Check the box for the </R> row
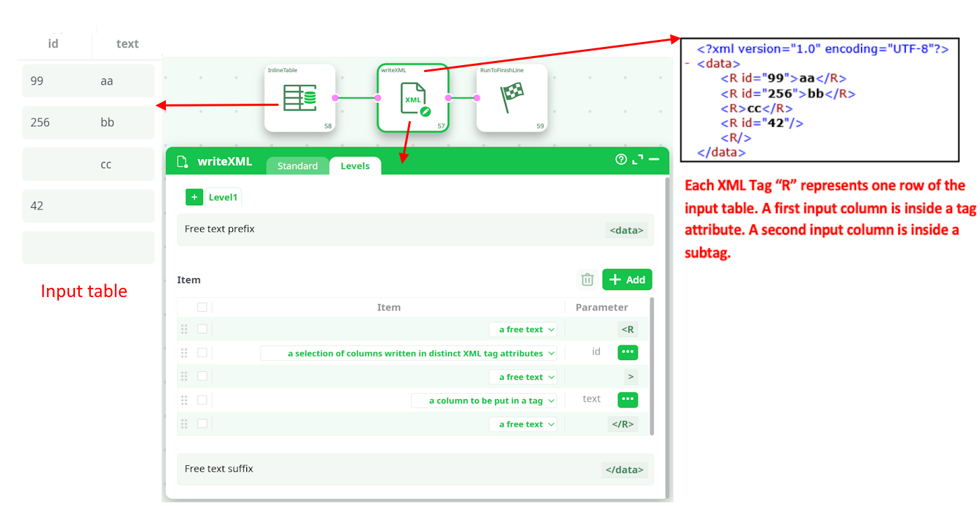The image size is (980, 510). [202, 424]
